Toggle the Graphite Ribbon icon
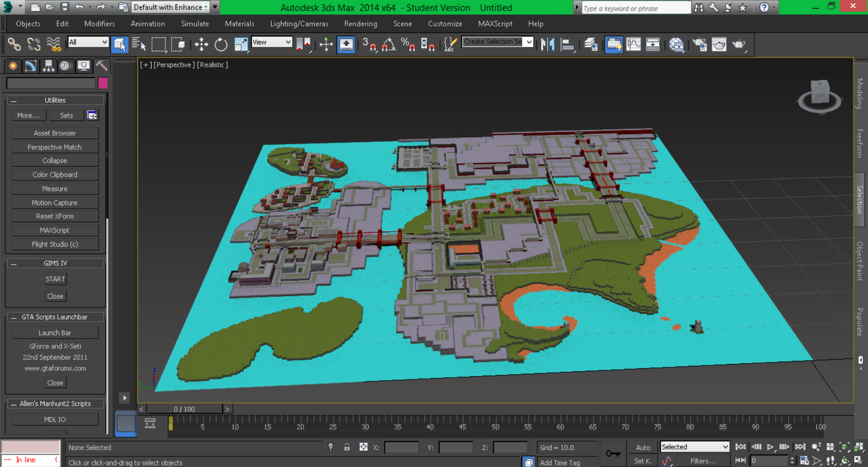The height and width of the screenshot is (467, 868). [x=613, y=44]
